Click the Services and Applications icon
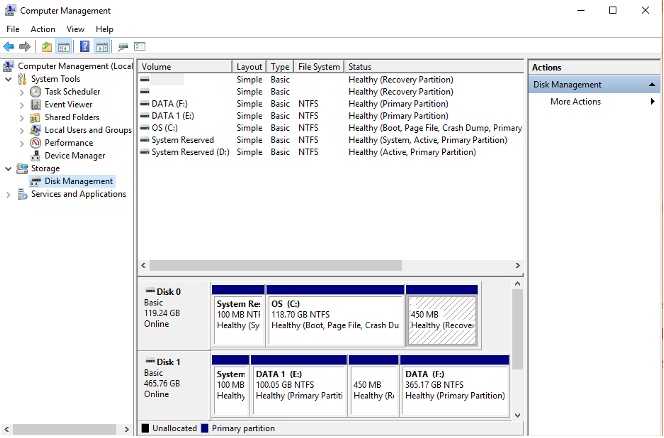This screenshot has height=438, width=664. click(x=22, y=194)
